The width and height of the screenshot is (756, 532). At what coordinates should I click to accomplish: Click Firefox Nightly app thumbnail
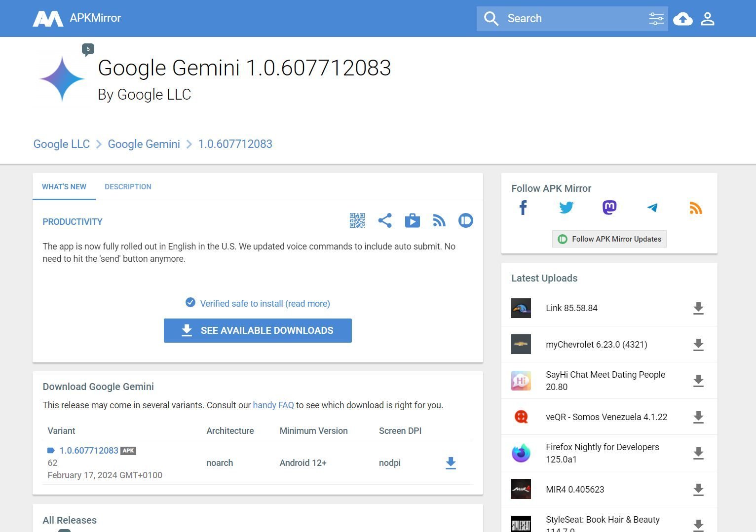[x=521, y=453]
